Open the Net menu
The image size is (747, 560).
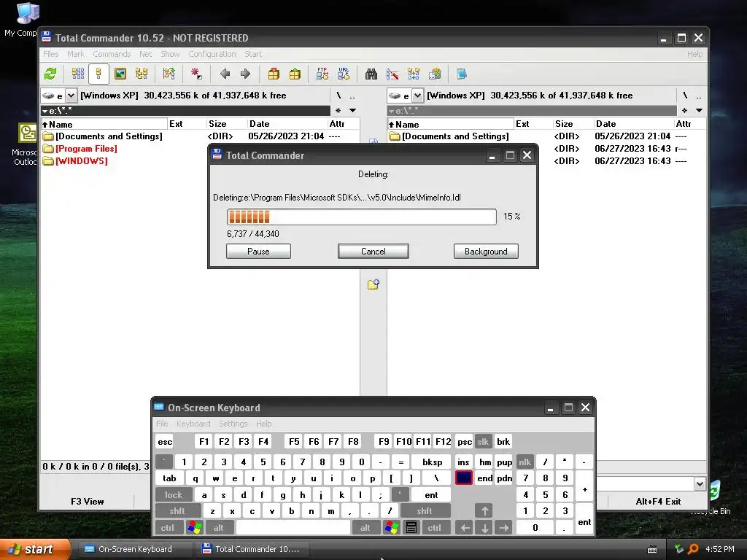[145, 54]
